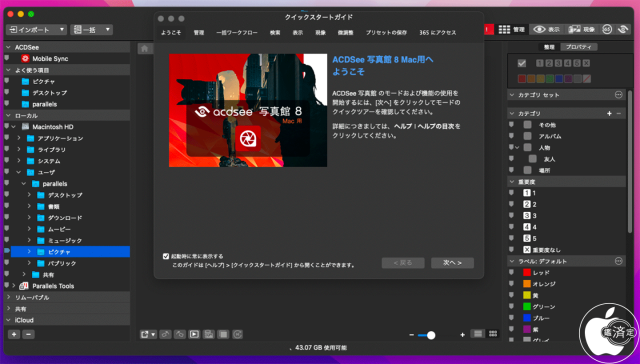Check the 場所 category checkbox
The width and height of the screenshot is (640, 364).
coord(528,170)
